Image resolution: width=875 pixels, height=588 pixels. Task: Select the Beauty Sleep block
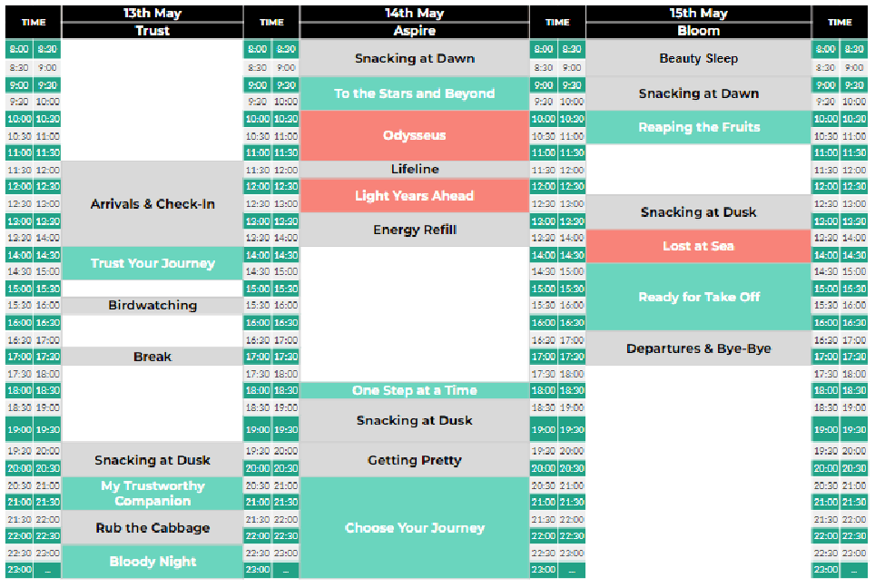[698, 58]
